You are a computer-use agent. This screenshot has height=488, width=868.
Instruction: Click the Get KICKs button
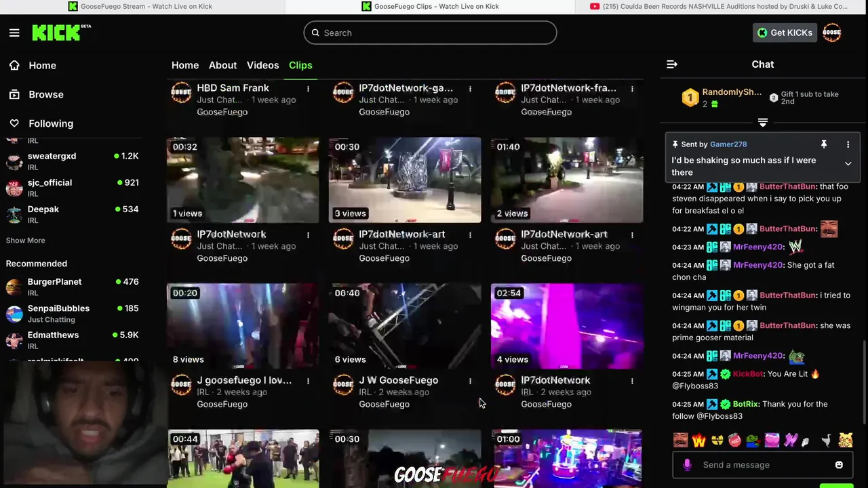coord(785,33)
